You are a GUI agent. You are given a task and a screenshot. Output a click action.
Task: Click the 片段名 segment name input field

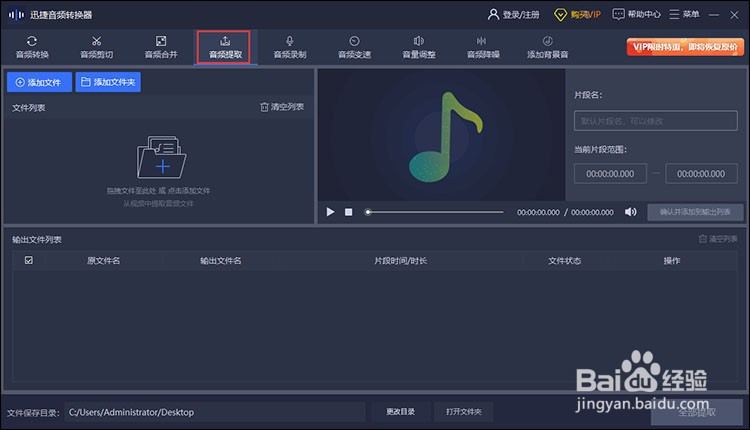point(656,121)
